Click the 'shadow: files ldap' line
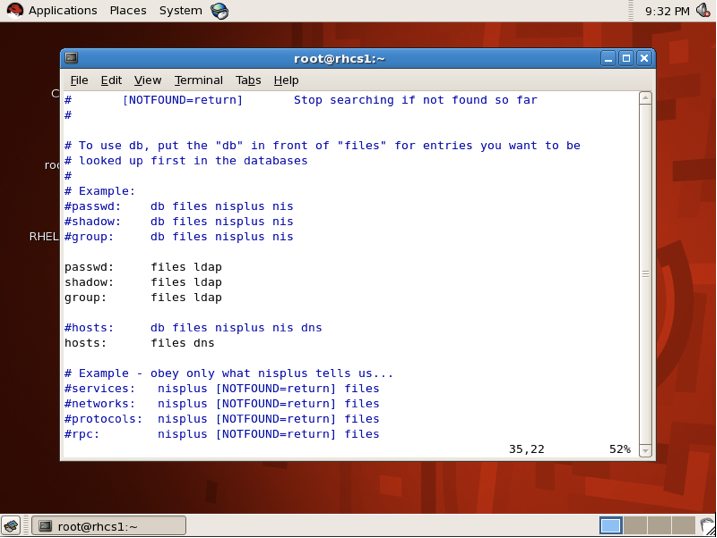This screenshot has width=717, height=538. point(143,282)
